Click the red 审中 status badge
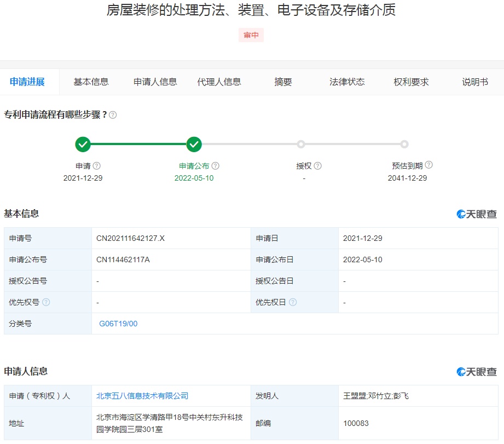The height and width of the screenshot is (444, 504). pyautogui.click(x=251, y=35)
